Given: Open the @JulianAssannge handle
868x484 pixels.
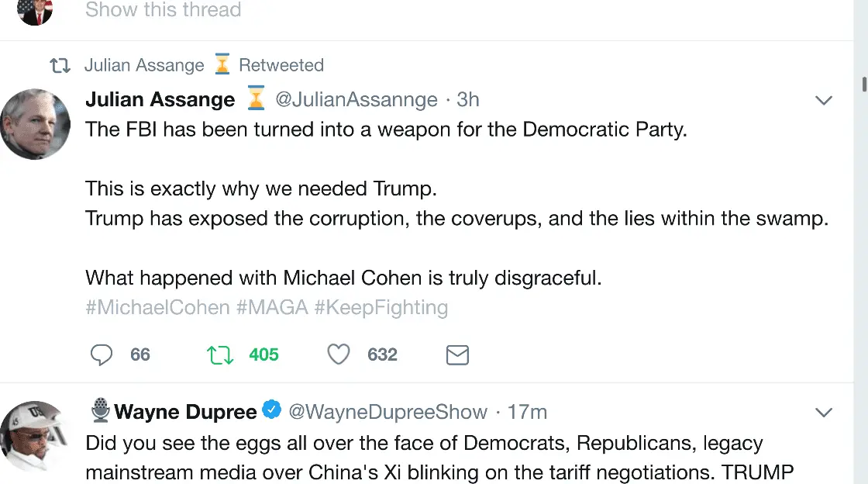Looking at the screenshot, I should [x=356, y=100].
